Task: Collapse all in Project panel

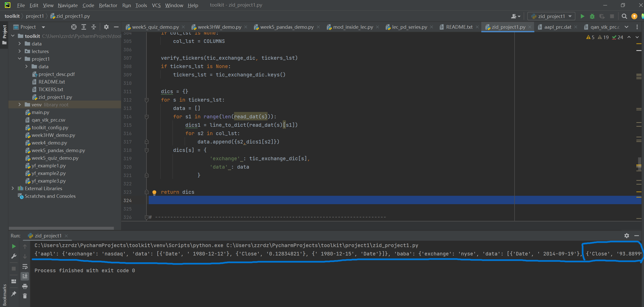Action: [93, 27]
